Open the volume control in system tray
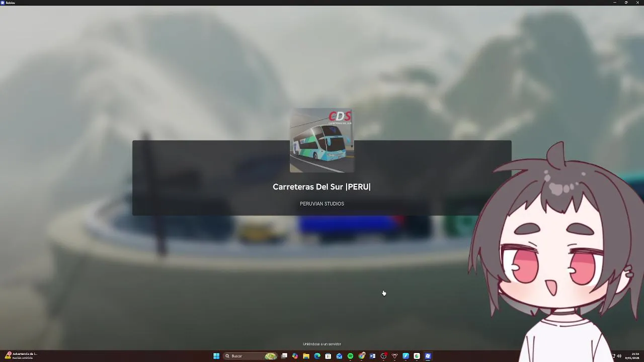 pos(619,356)
